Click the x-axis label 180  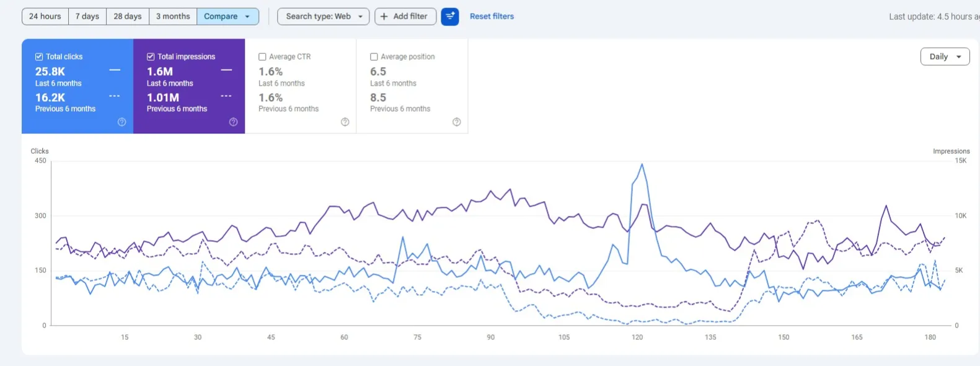coord(930,337)
